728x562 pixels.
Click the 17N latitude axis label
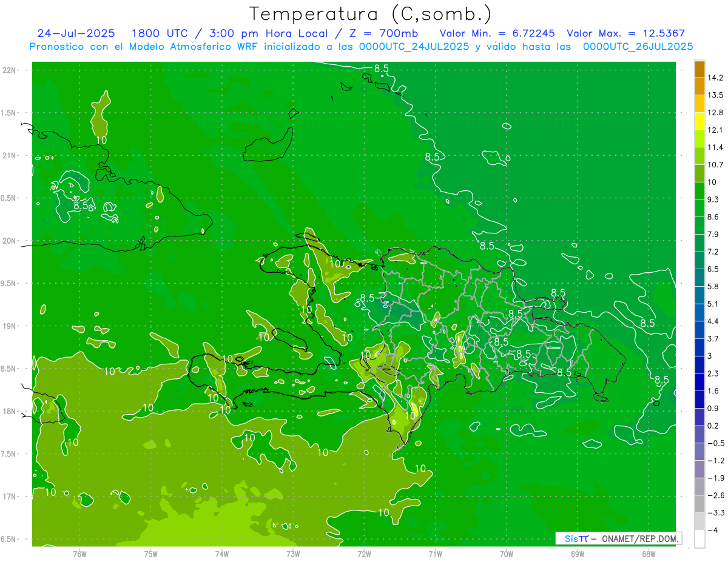(x=10, y=497)
